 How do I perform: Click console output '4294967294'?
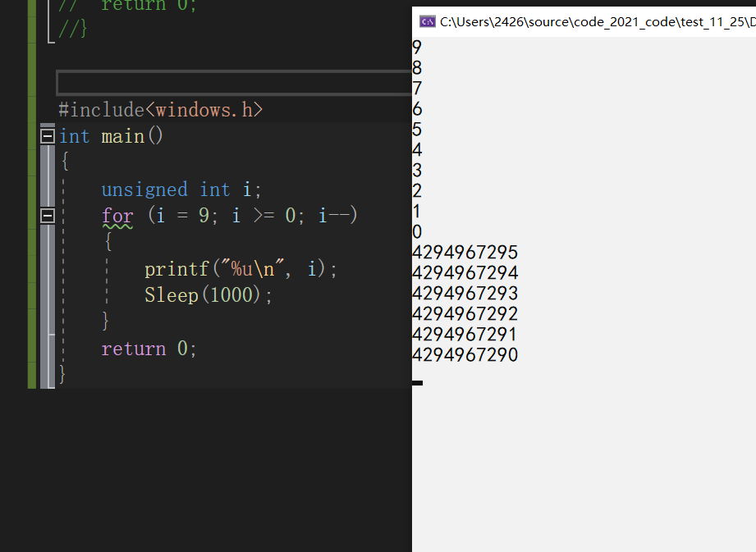pyautogui.click(x=465, y=272)
